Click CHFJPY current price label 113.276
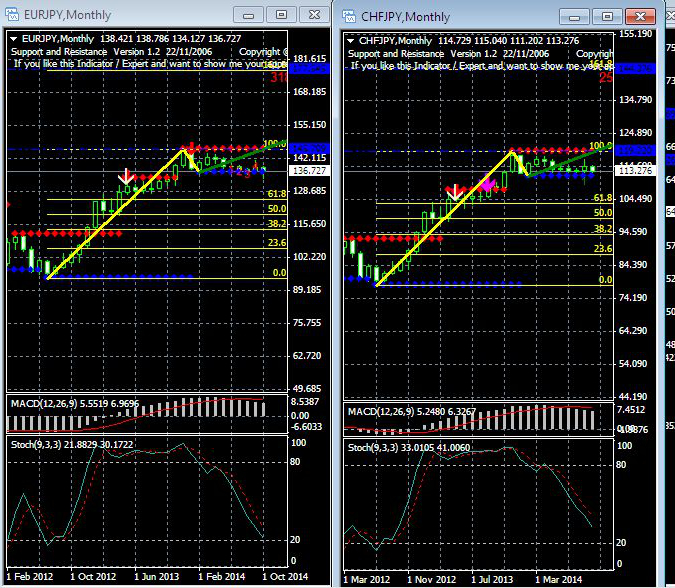 coord(635,171)
